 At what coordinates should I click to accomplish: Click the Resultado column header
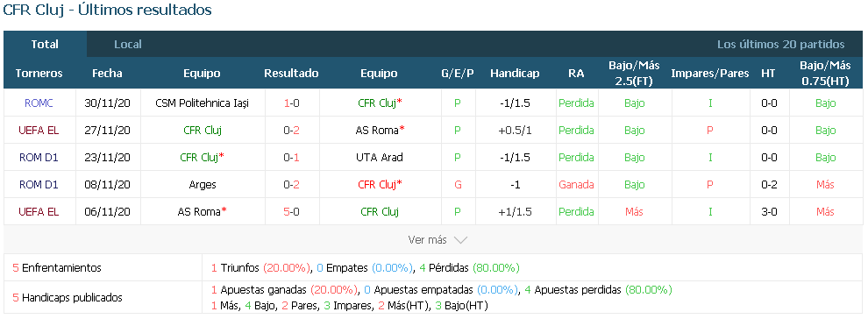point(291,74)
